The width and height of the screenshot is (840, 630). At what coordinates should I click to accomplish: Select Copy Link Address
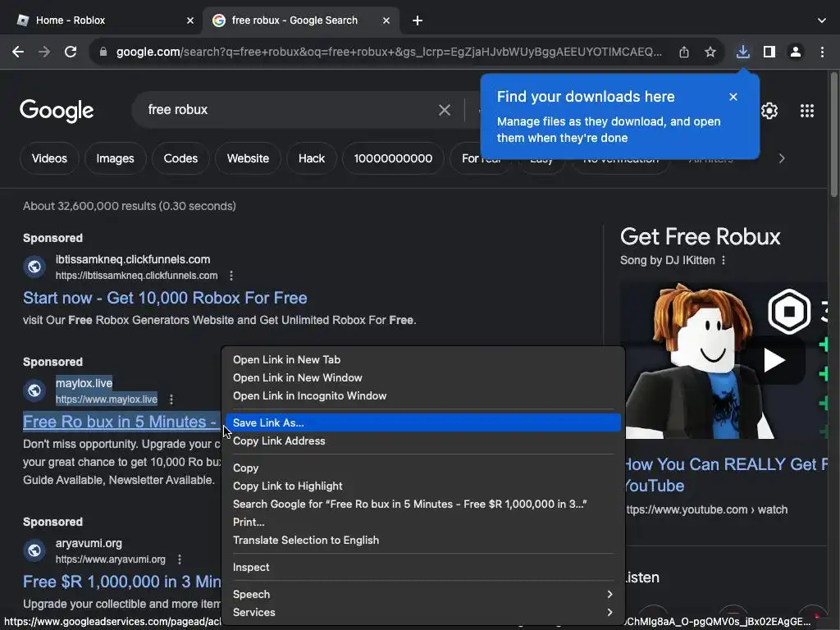[x=422, y=441]
